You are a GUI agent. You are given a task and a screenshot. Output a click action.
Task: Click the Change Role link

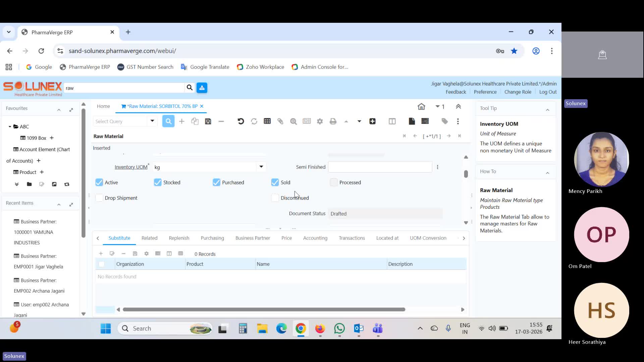[x=518, y=92]
